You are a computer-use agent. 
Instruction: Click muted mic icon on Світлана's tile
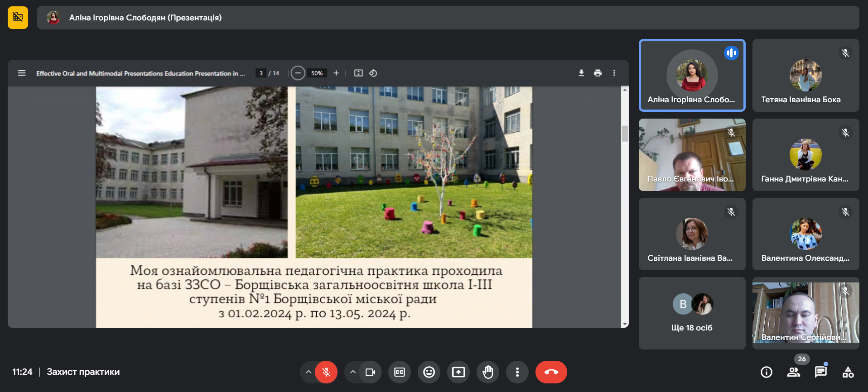[731, 212]
